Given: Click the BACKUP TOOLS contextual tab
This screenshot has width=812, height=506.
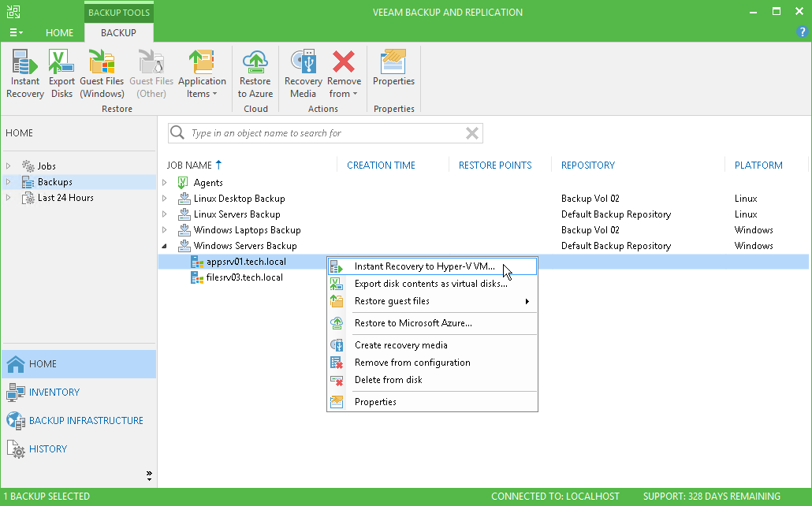Looking at the screenshot, I should click(x=118, y=13).
